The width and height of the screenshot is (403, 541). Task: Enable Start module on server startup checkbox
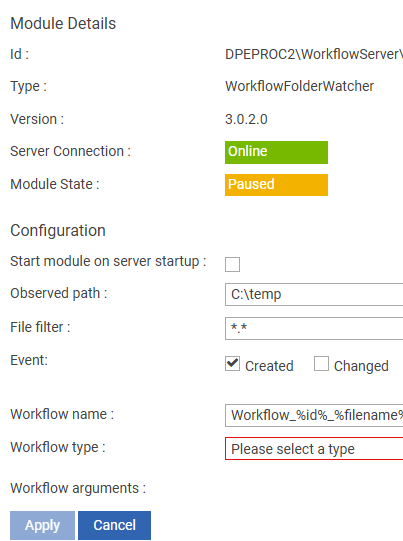232,264
